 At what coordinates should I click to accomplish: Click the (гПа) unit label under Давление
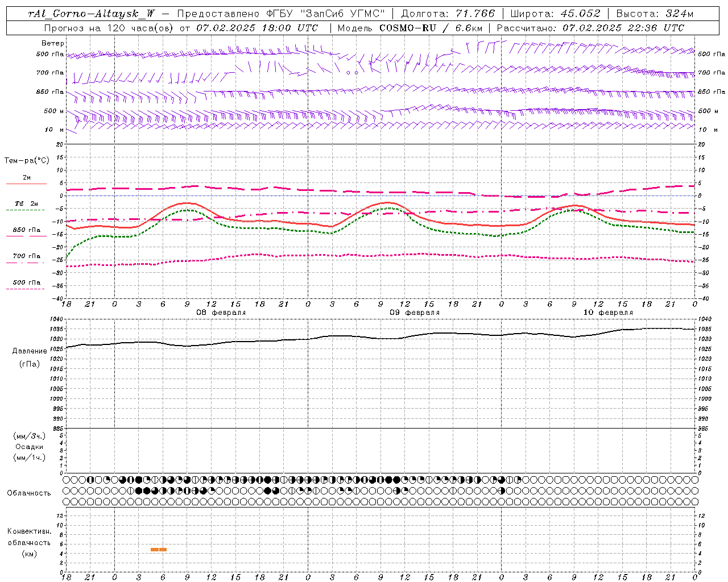(x=30, y=364)
